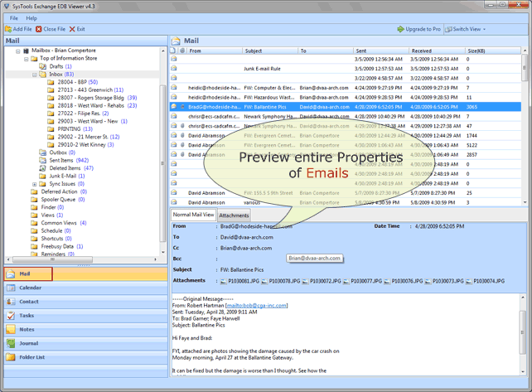This screenshot has width=532, height=392.
Task: Click the Calendar navigation icon
Action: tap(11, 288)
